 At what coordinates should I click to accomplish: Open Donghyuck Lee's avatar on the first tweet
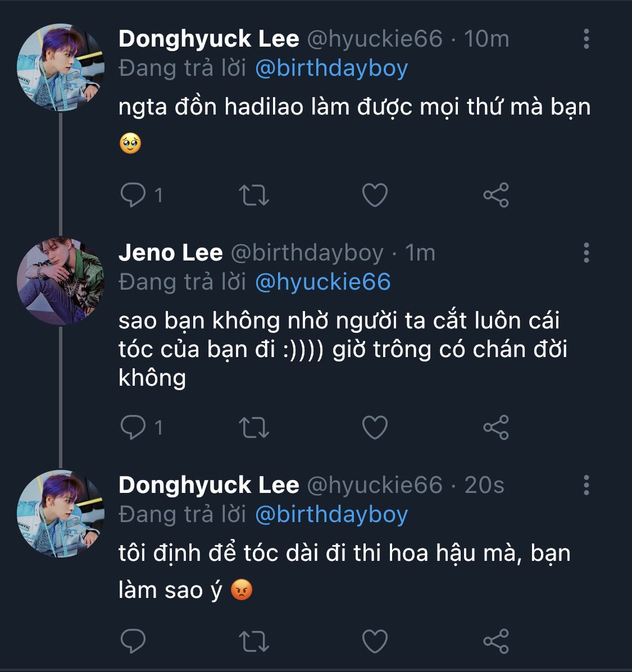(61, 67)
